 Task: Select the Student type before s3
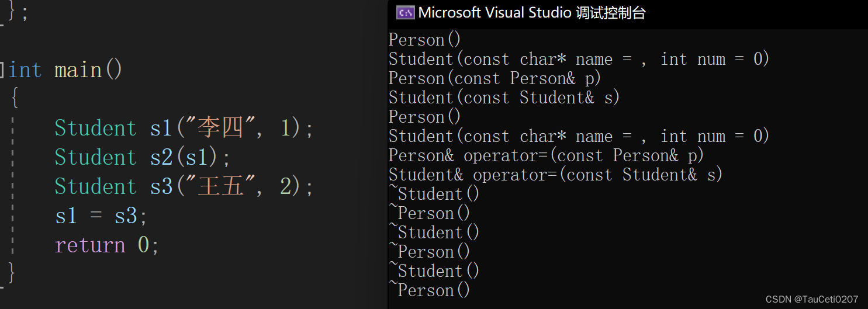[x=95, y=186]
